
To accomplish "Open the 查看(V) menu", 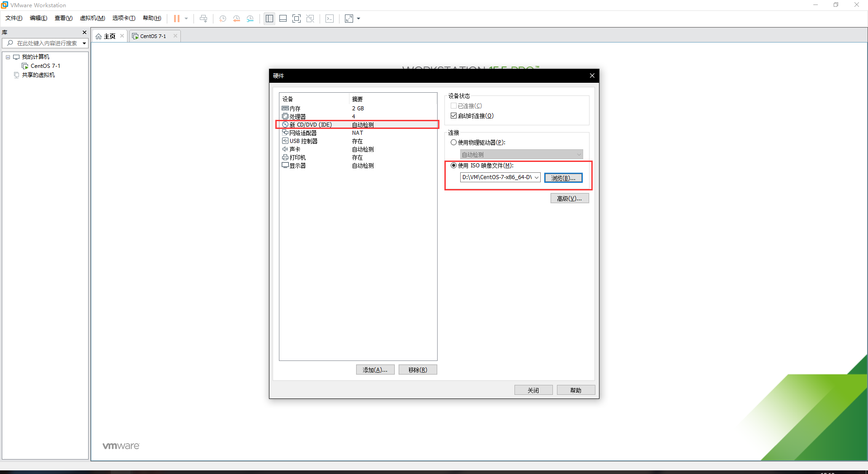I will point(64,18).
